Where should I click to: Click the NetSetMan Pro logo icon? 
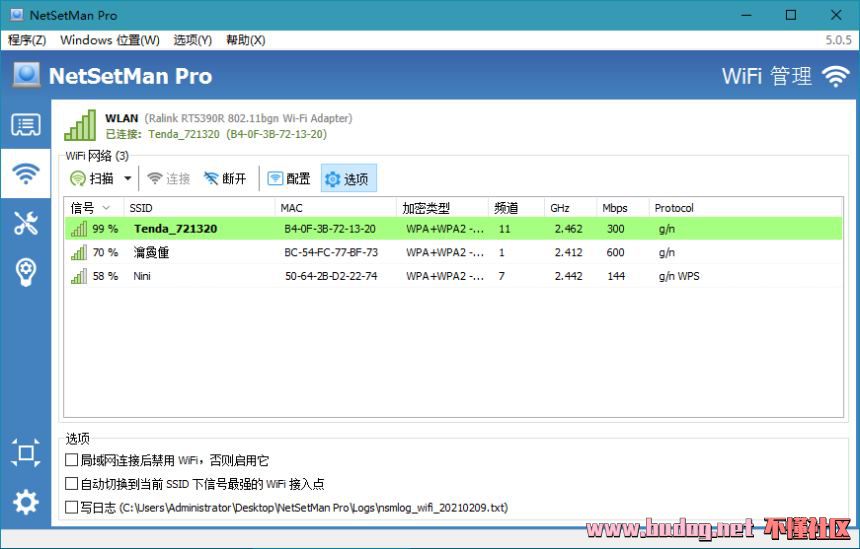coord(27,76)
